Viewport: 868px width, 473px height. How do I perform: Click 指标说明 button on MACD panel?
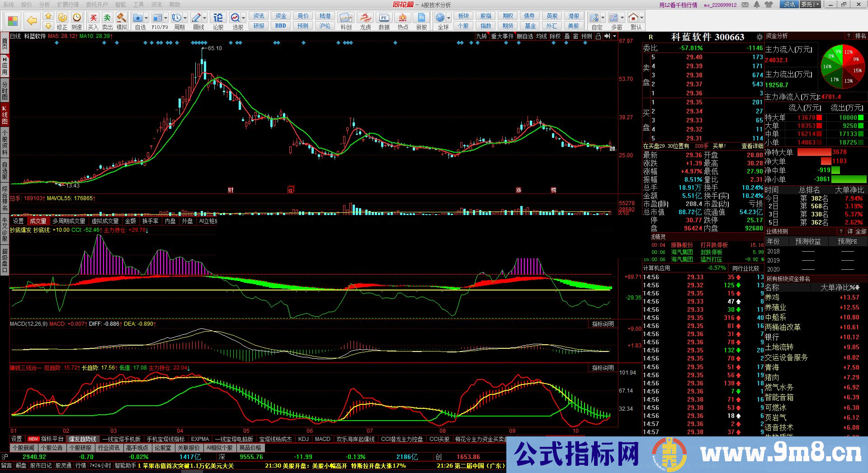coord(603,324)
